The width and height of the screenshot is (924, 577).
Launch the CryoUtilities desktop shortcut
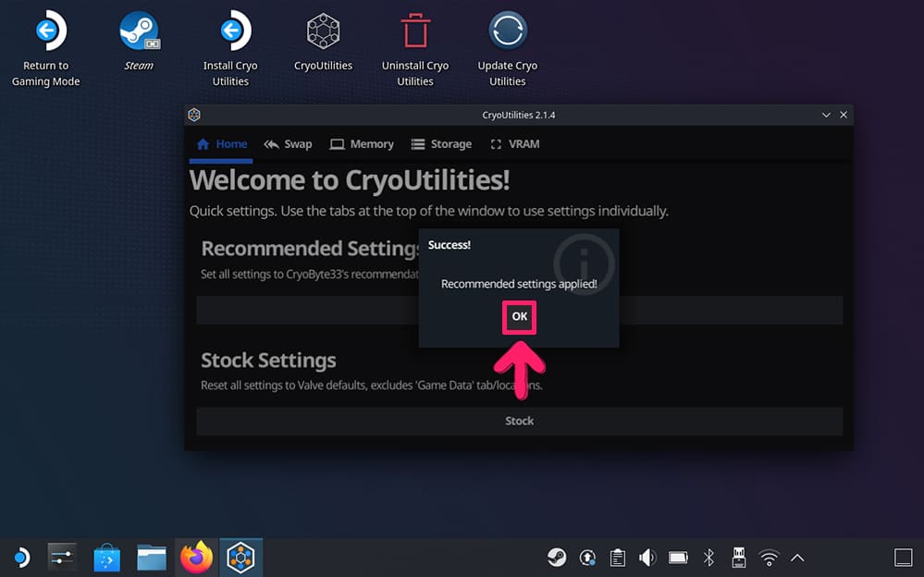[323, 40]
